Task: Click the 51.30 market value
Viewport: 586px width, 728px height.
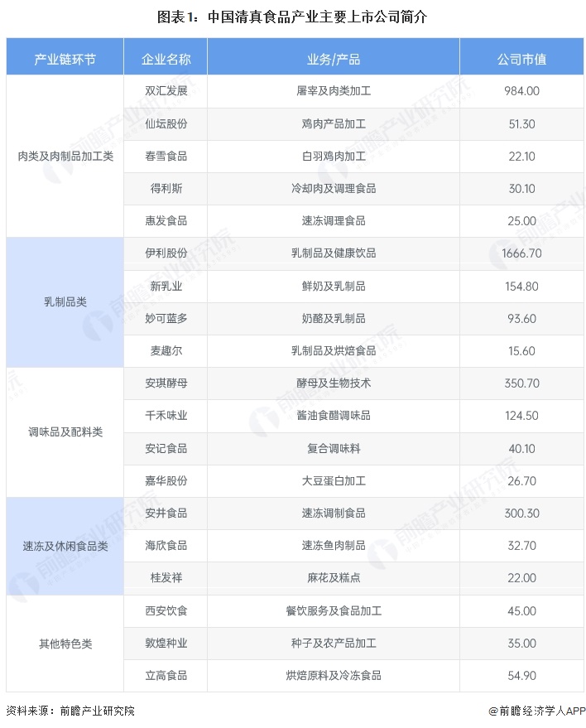Action: point(521,124)
